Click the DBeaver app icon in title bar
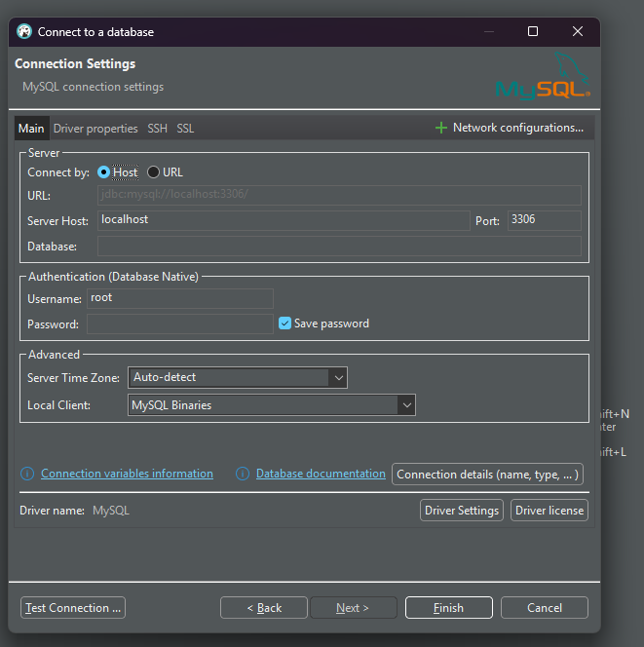This screenshot has height=647, width=644. (x=24, y=32)
